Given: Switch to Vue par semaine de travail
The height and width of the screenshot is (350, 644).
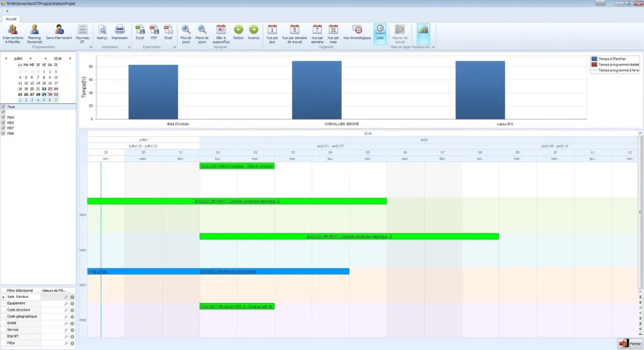Looking at the screenshot, I should coord(295,33).
